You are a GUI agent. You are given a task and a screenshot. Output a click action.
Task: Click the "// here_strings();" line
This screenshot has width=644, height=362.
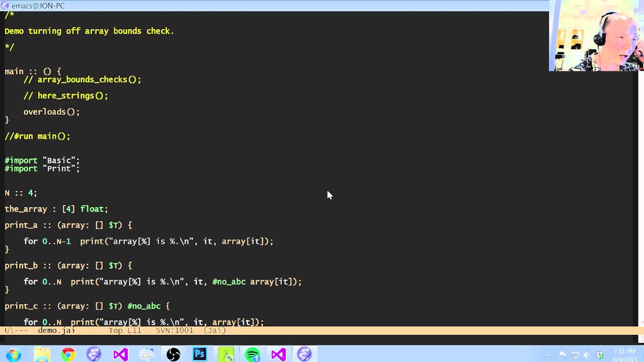pyautogui.click(x=66, y=96)
